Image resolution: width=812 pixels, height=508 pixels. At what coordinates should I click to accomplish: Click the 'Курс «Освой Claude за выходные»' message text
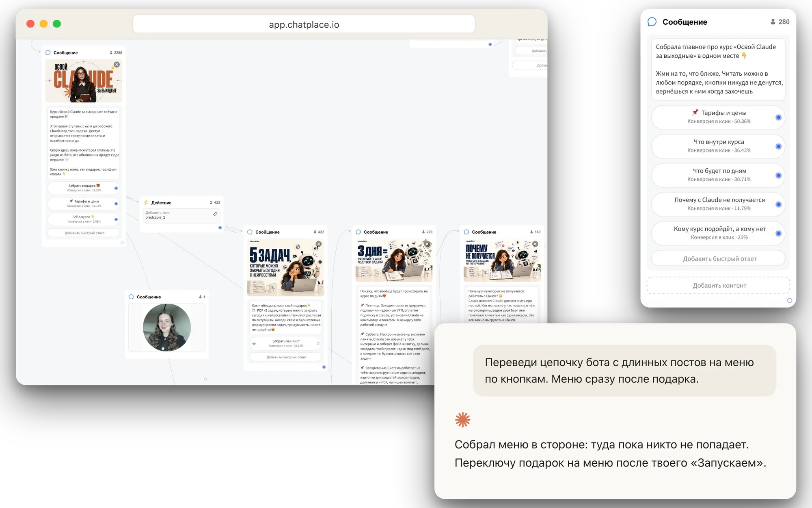click(84, 143)
